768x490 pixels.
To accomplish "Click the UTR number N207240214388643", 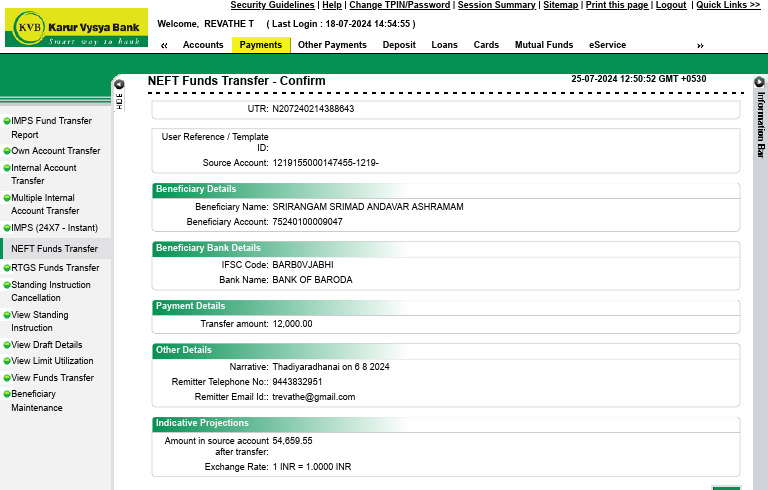I will tap(313, 109).
